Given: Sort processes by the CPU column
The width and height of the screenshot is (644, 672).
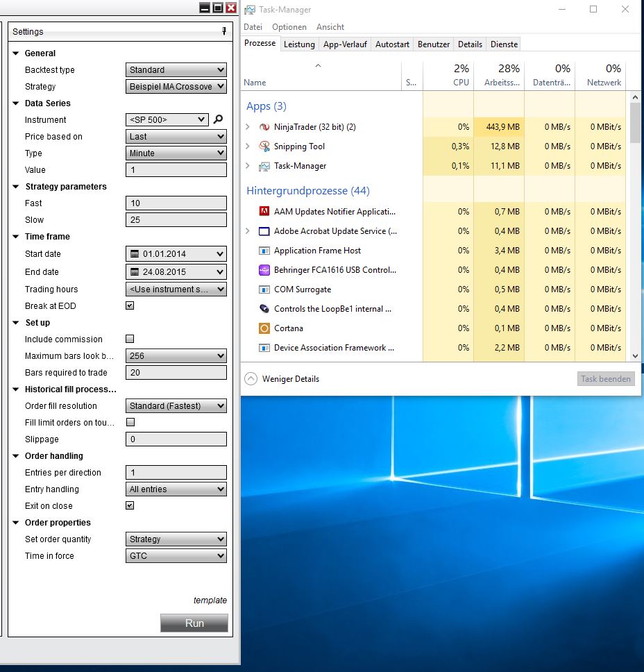Looking at the screenshot, I should 448,76.
